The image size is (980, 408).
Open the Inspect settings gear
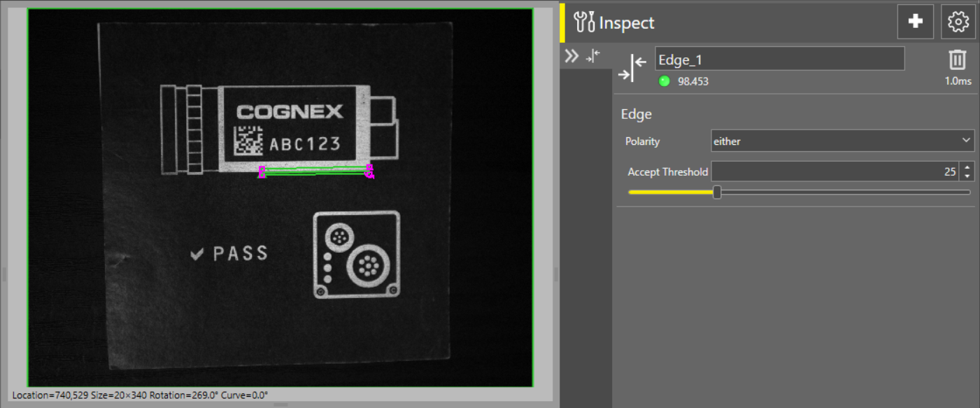click(x=958, y=22)
